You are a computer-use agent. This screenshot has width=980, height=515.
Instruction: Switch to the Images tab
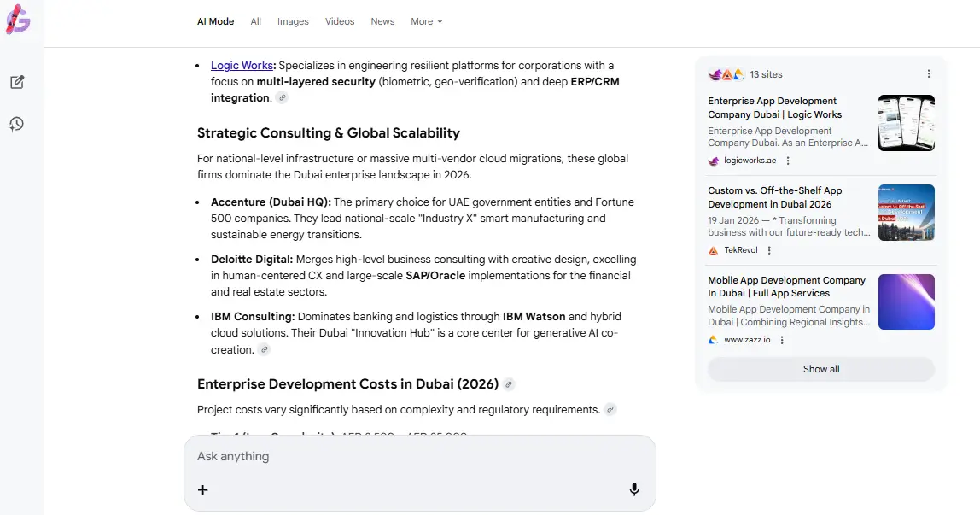293,21
